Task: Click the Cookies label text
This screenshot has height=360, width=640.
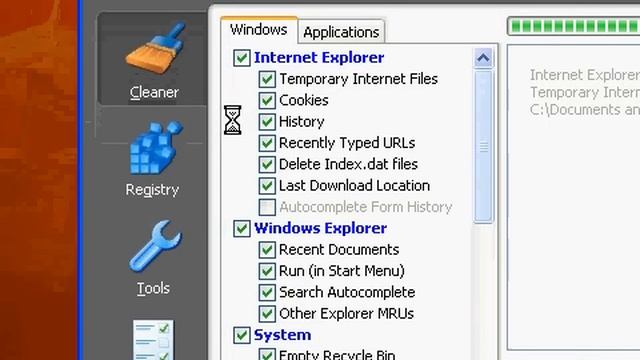Action: [304, 100]
